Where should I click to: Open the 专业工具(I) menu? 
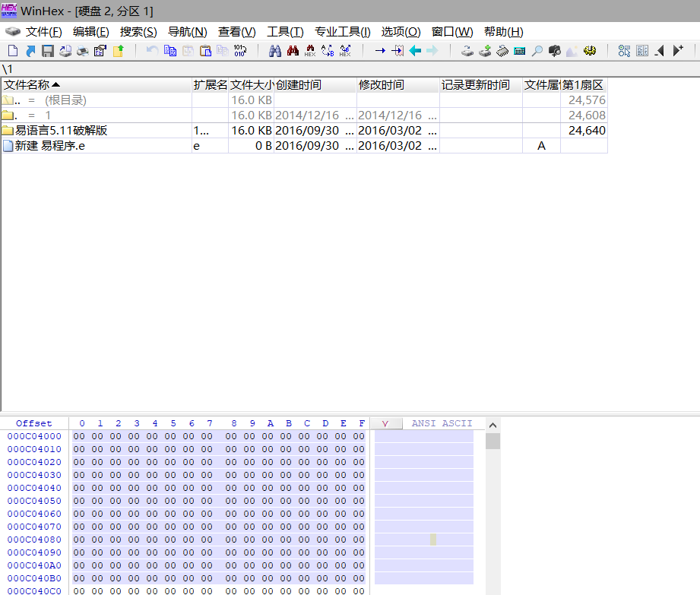[343, 32]
